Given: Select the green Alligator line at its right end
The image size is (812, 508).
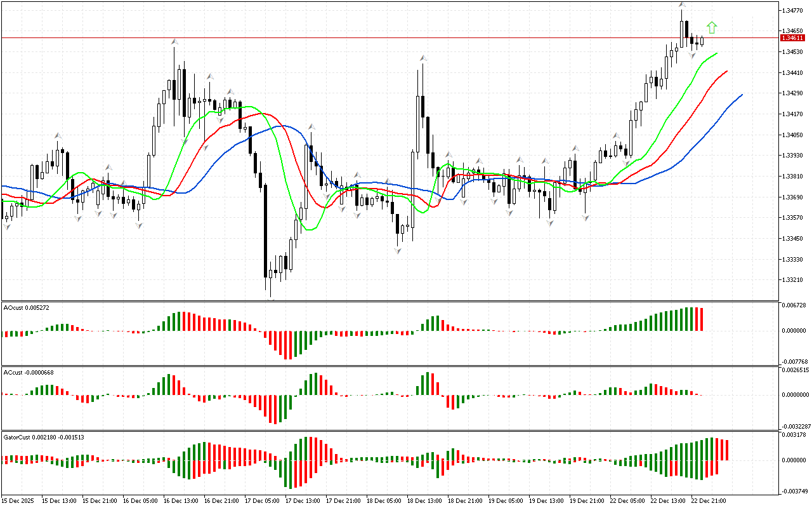Looking at the screenshot, I should [716, 54].
